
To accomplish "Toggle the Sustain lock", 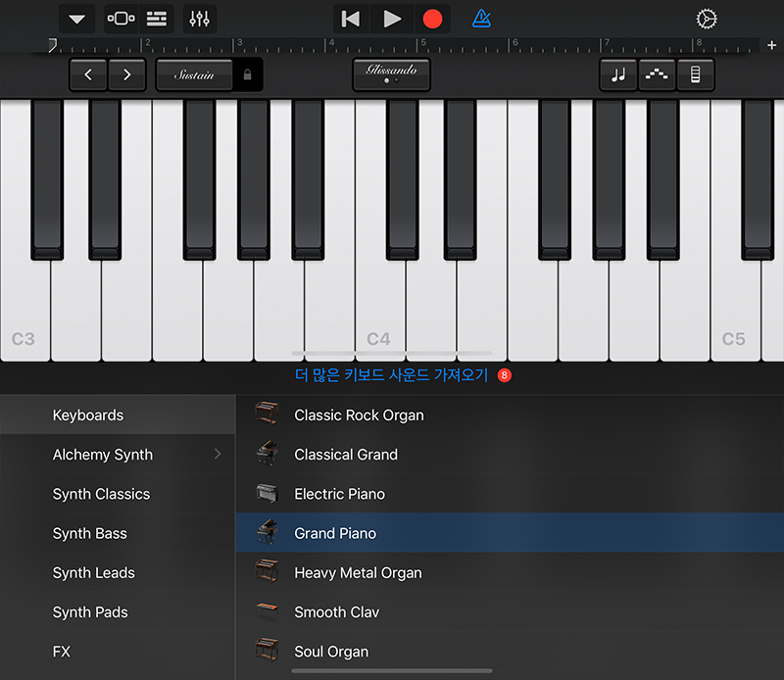I will click(247, 74).
